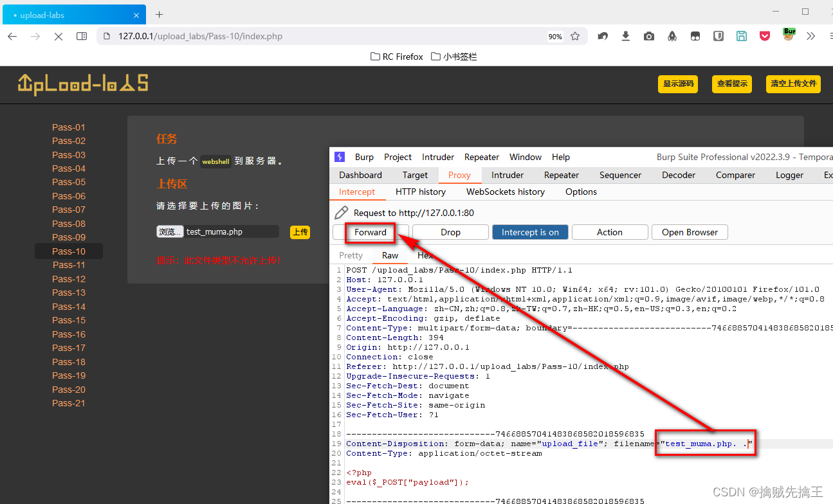
Task: Open the reader view icon in address bar
Action: 82,37
